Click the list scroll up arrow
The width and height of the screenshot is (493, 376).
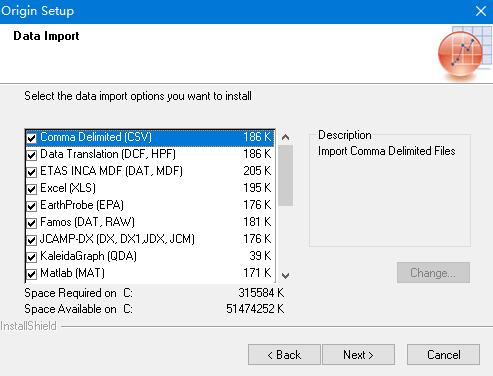click(x=285, y=137)
